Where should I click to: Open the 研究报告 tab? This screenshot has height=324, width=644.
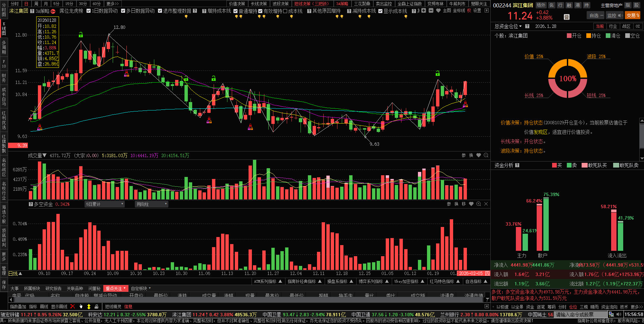[53, 288]
